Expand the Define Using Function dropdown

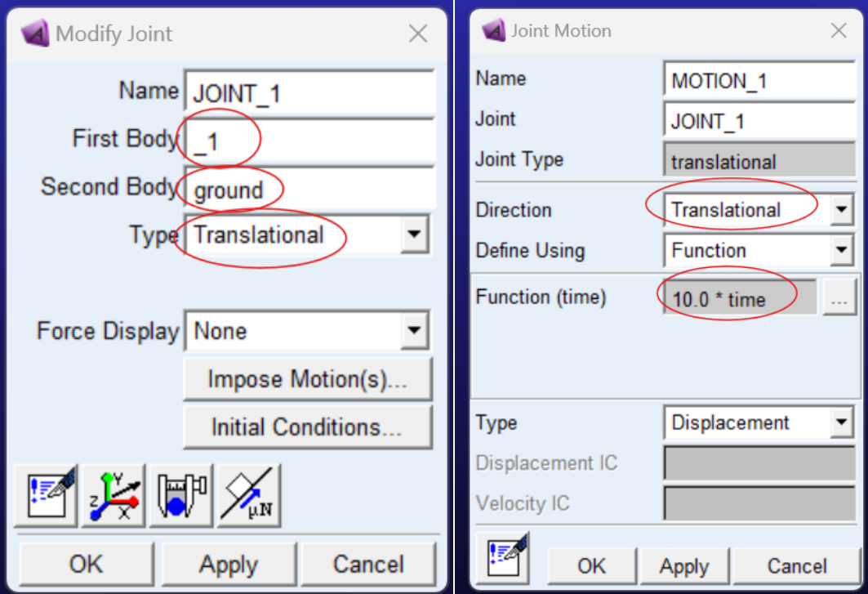[x=841, y=250]
